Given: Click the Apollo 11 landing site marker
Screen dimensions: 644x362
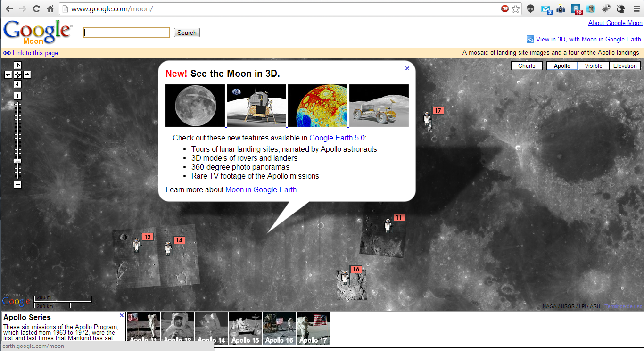Looking at the screenshot, I should [388, 225].
